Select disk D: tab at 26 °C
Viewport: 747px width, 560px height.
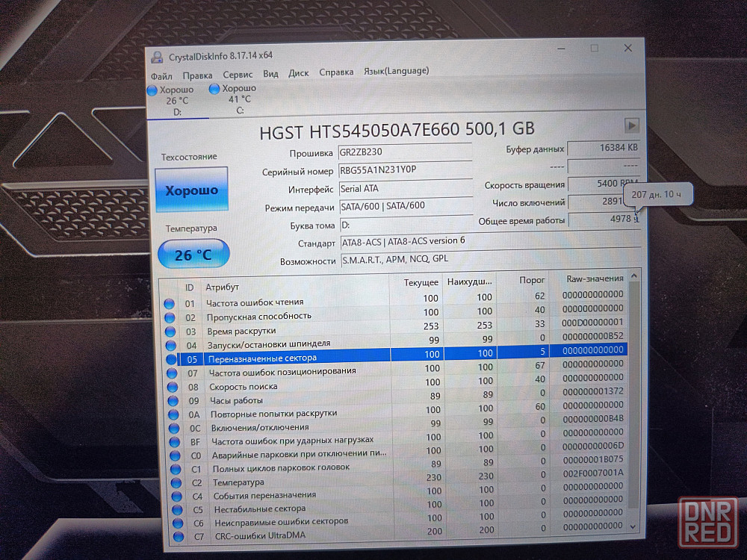178,101
